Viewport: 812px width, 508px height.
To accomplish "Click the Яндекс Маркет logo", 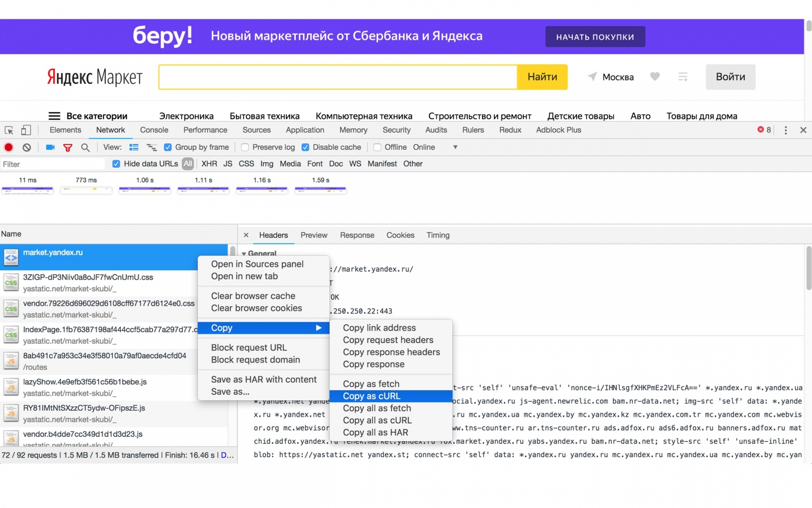I will coord(95,77).
